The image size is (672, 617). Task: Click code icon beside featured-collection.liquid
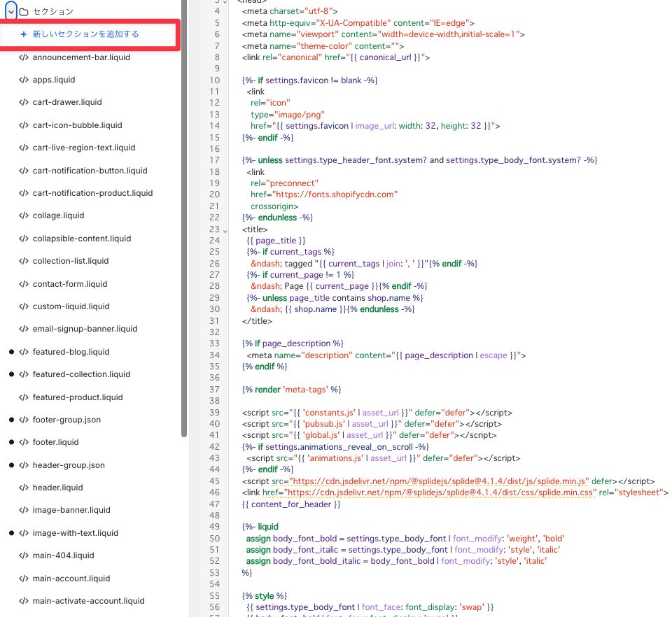tap(24, 374)
